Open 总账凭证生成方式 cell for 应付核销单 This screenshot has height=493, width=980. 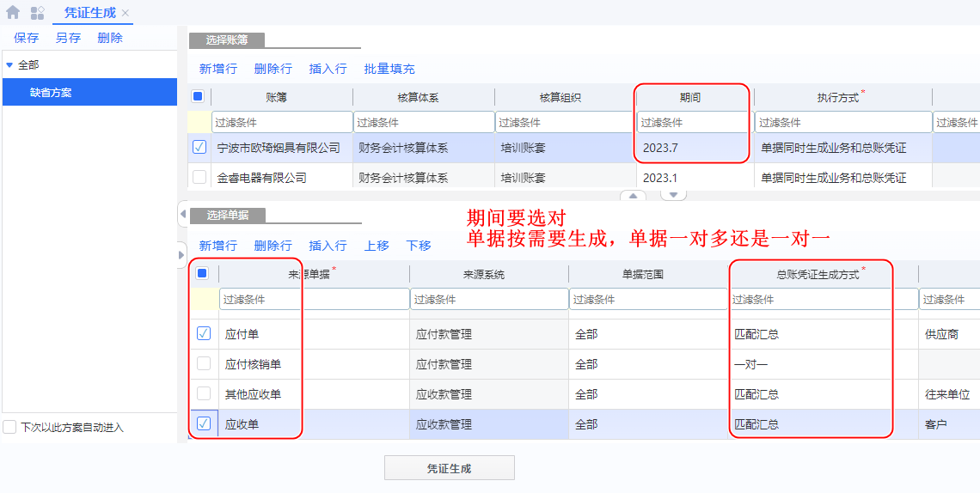point(810,364)
